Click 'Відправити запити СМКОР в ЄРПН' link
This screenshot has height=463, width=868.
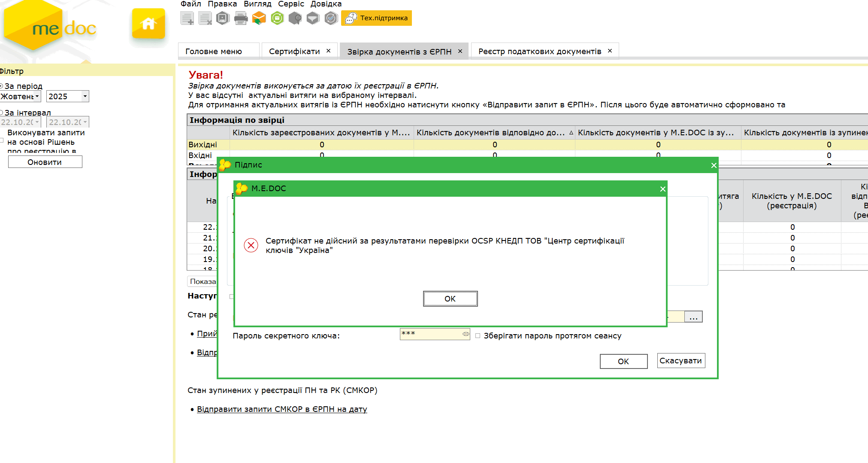point(281,409)
